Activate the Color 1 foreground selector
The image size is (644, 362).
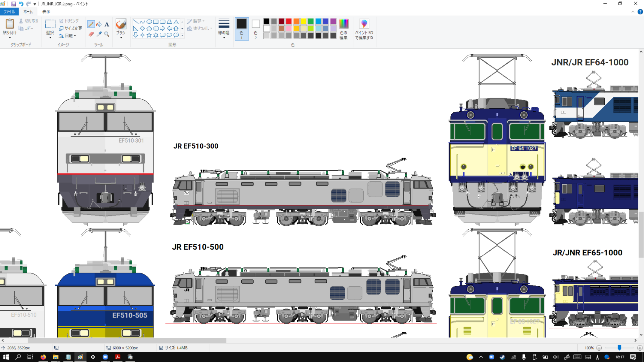[241, 29]
